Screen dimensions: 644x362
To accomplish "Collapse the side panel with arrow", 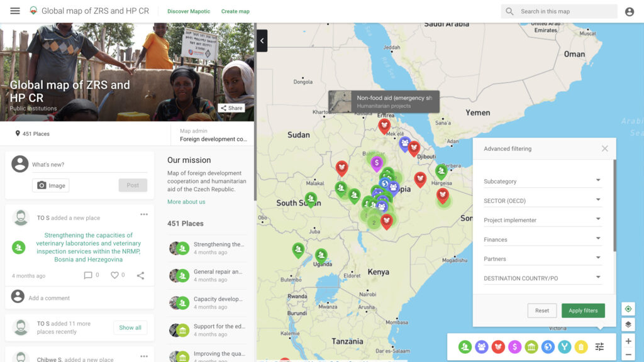I will pos(262,41).
